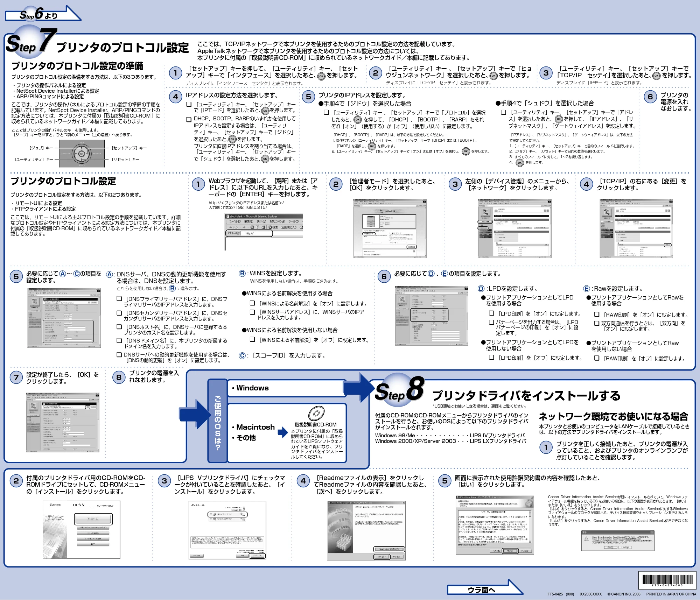Click the オンラインユーザ登録 button in CD-ROM Setup

[93, 539]
